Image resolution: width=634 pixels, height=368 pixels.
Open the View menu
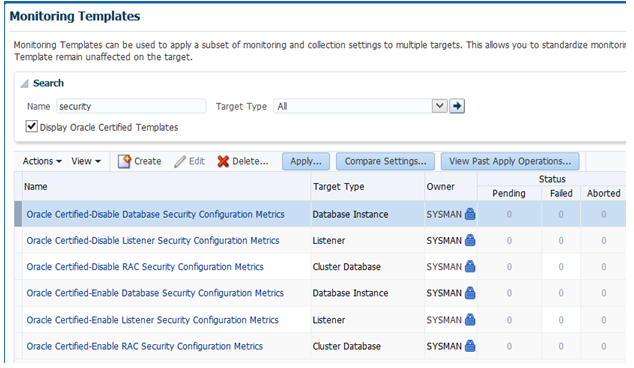click(86, 161)
